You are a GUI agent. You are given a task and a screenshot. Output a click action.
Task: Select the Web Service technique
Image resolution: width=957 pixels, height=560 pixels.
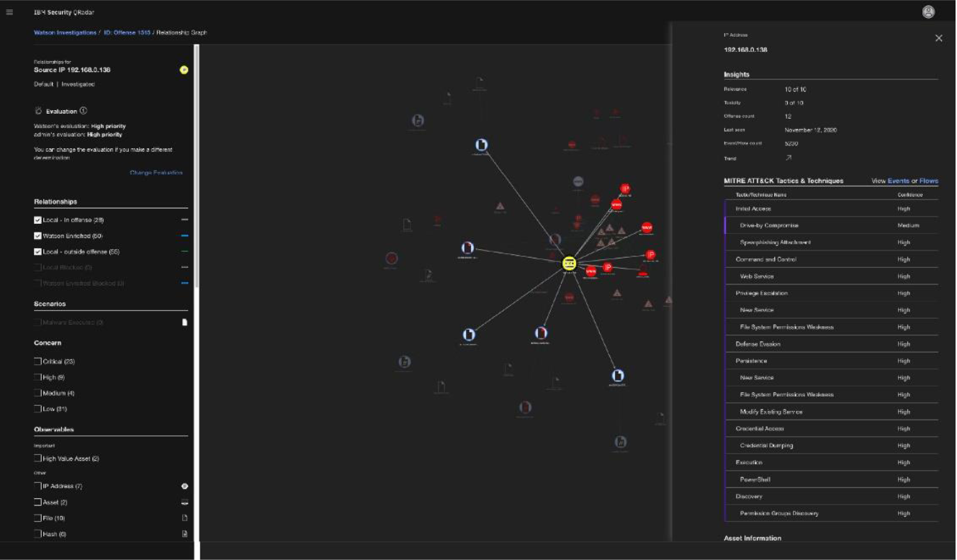[831, 276]
